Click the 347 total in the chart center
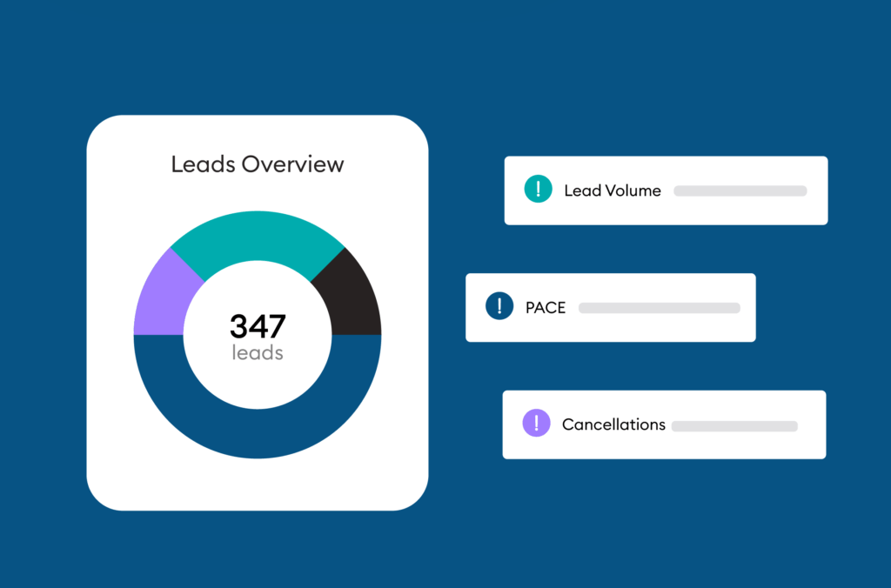Image resolution: width=891 pixels, height=588 pixels. click(258, 326)
